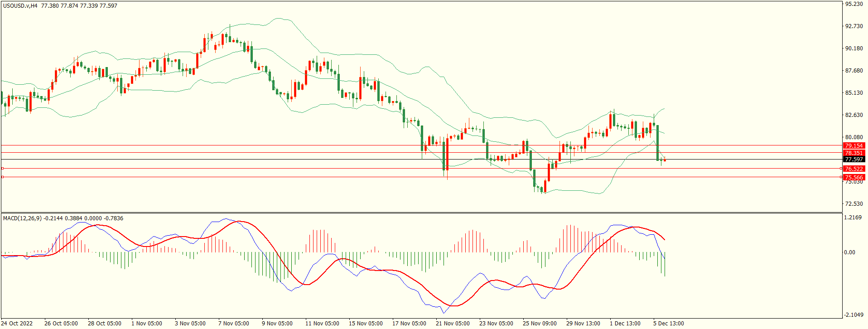Click the MACD(12,26,9) indicator label

tap(22, 218)
